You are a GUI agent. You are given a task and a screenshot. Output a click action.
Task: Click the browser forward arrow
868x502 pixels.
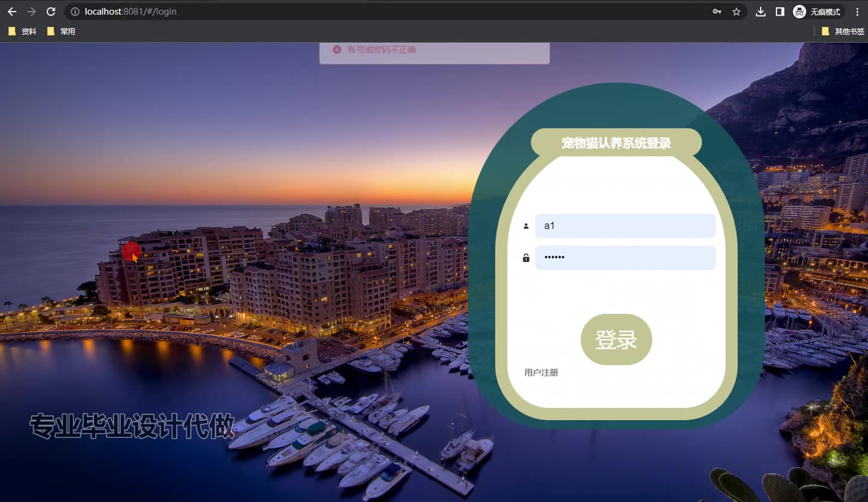(x=31, y=11)
